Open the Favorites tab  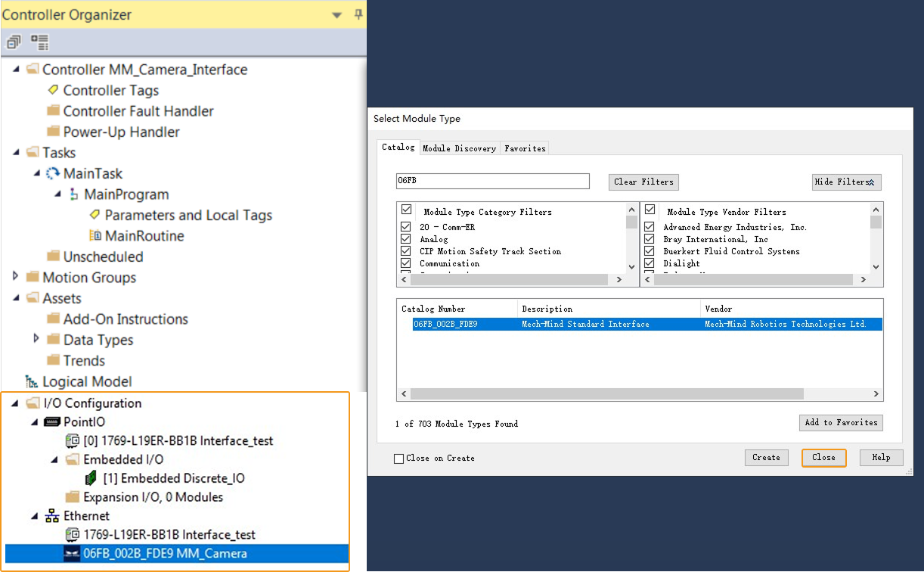[525, 148]
